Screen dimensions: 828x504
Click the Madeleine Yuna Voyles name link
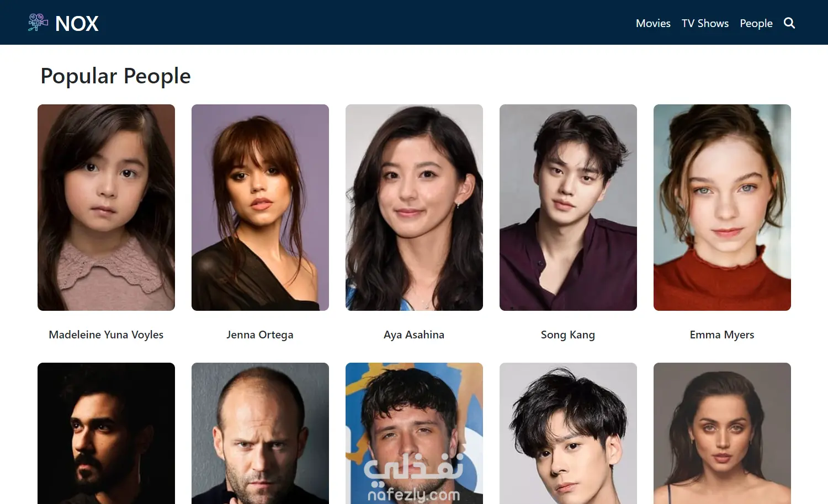point(106,335)
